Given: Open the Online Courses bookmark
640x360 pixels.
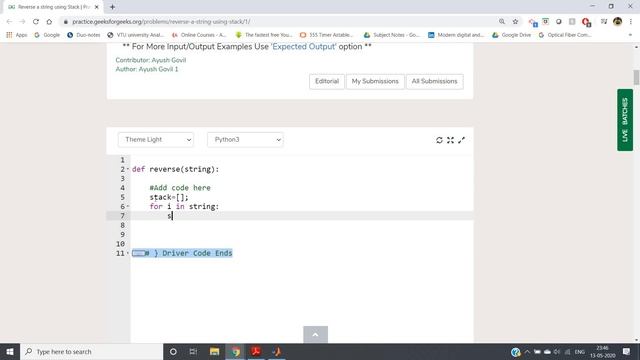Looking at the screenshot, I should (199, 35).
